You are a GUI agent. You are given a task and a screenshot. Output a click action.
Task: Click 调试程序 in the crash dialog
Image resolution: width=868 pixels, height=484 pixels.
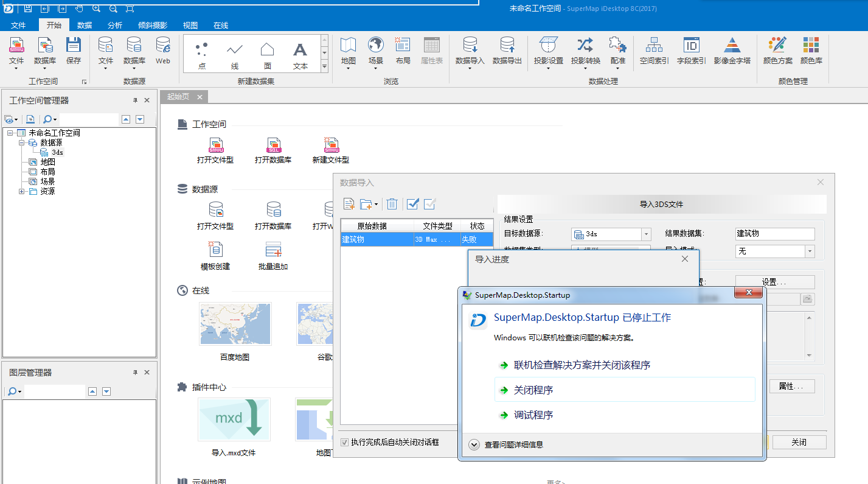pos(625,415)
